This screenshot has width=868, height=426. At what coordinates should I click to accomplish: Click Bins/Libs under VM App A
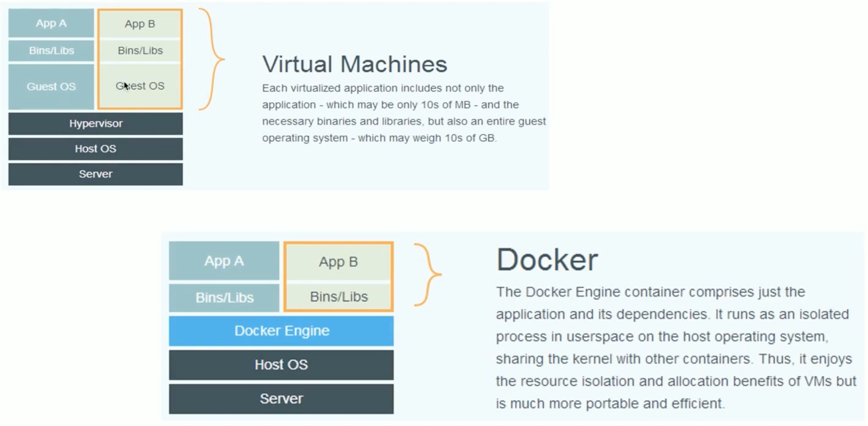pyautogui.click(x=51, y=50)
